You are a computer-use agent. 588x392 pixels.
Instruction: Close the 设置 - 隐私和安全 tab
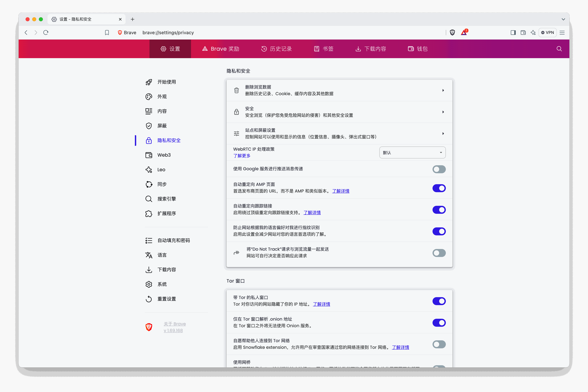click(120, 19)
